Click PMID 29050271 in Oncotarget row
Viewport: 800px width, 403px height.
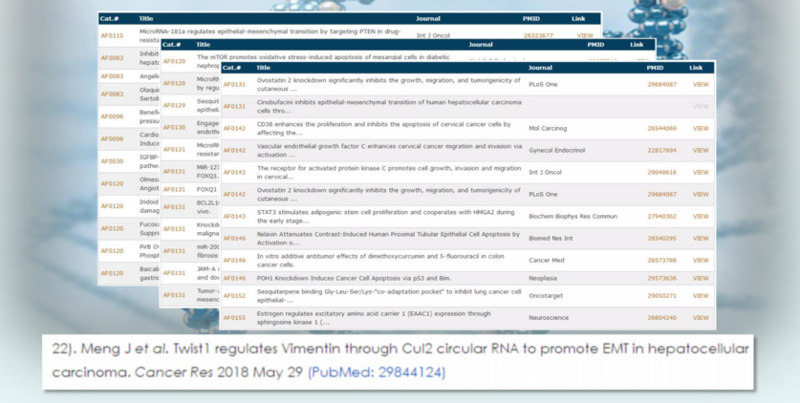pyautogui.click(x=661, y=296)
